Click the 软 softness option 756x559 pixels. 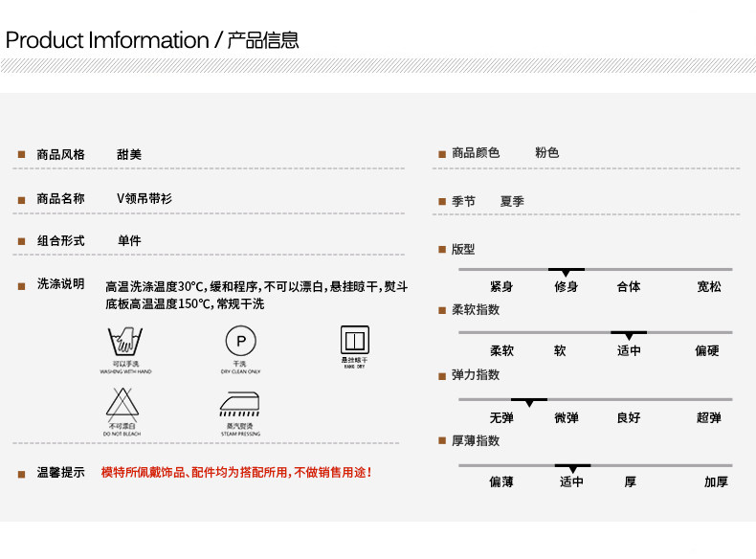click(x=560, y=350)
